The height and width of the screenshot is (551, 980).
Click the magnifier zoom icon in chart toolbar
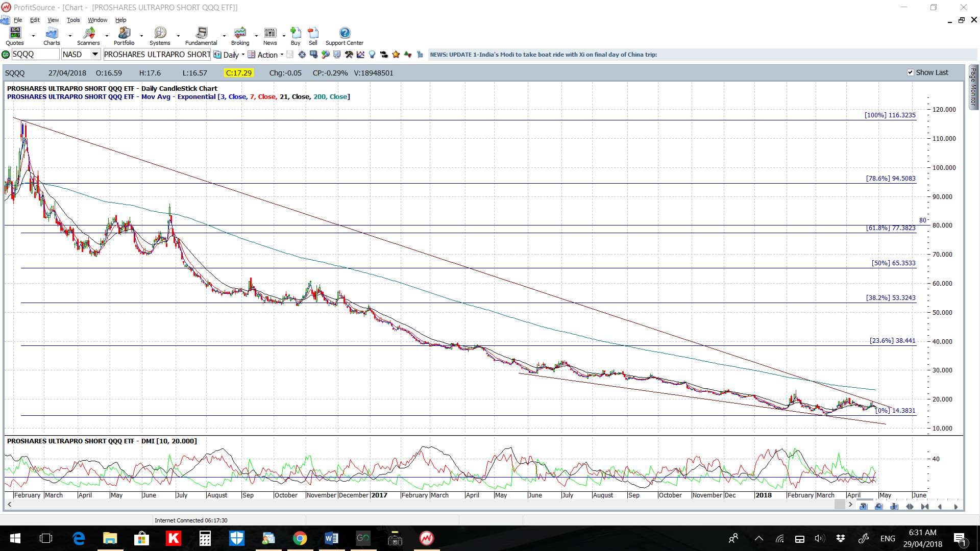(325, 55)
